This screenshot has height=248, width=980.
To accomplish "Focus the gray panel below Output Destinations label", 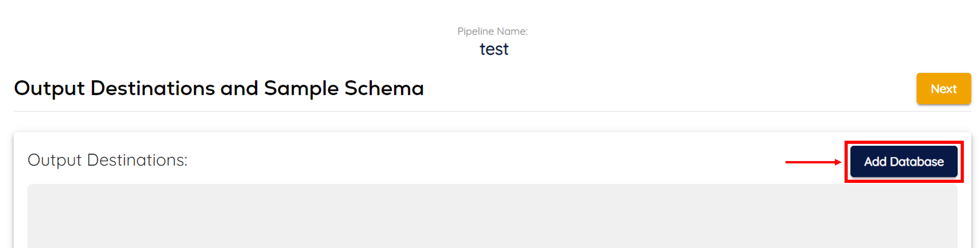I will point(492,216).
